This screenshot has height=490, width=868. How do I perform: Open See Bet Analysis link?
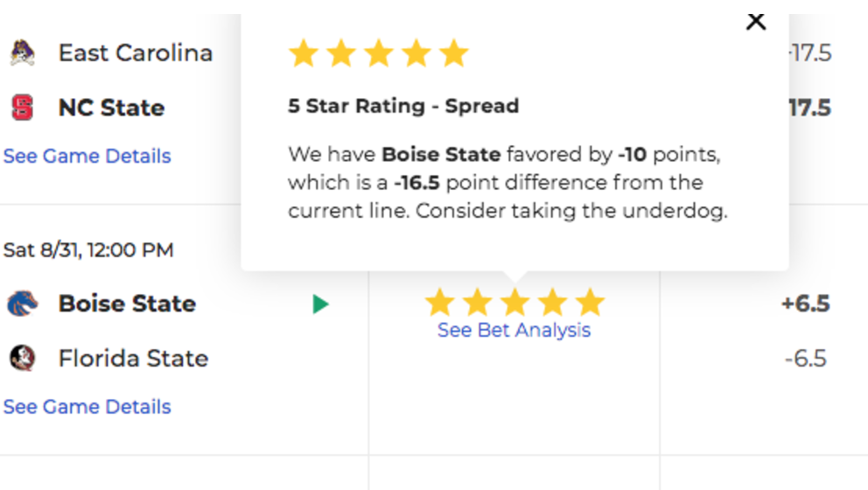514,330
